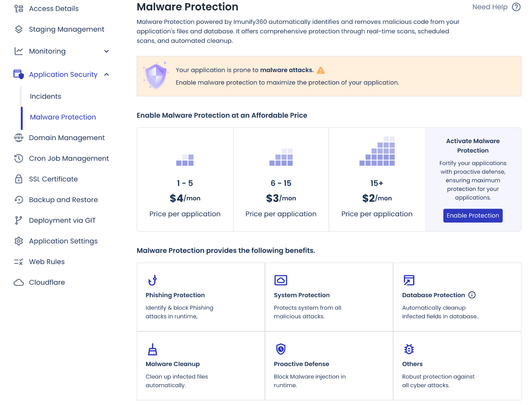Switch to the Incidents page

click(x=45, y=96)
